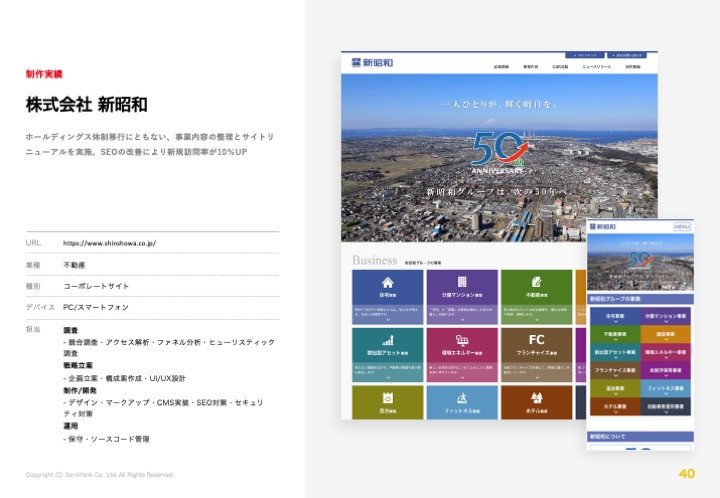The image size is (720, 498).
Task: Click the https://www.shinshowa.co.jp/ URL text
Action: click(x=109, y=243)
